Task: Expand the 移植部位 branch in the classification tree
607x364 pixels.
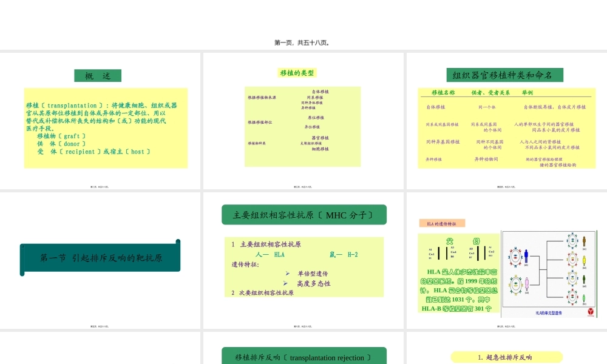Action: (x=260, y=122)
